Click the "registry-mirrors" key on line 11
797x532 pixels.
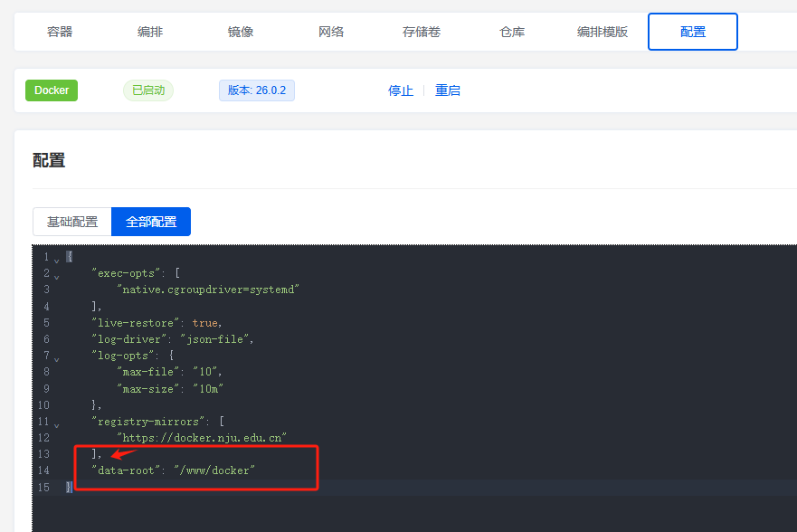coord(148,422)
